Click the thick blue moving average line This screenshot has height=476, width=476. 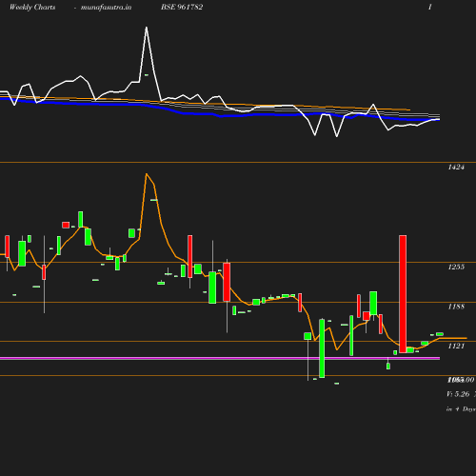point(220,115)
